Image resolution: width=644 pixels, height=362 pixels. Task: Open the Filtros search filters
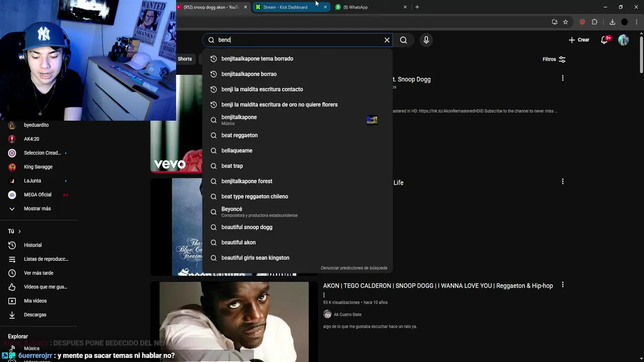tap(554, 59)
